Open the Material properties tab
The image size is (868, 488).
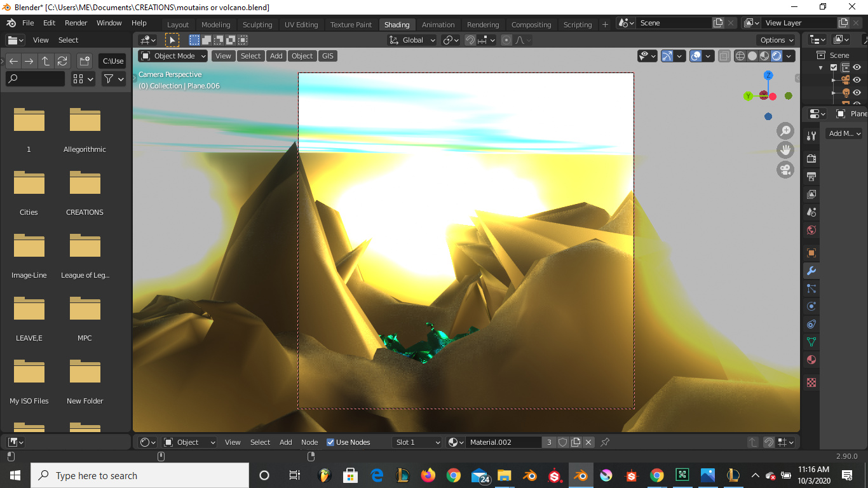pos(811,360)
